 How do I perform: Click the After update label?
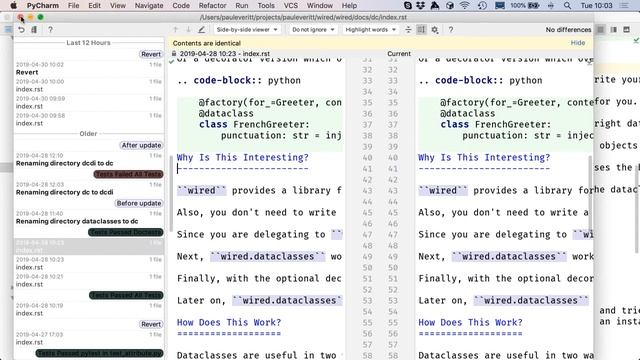click(x=141, y=145)
